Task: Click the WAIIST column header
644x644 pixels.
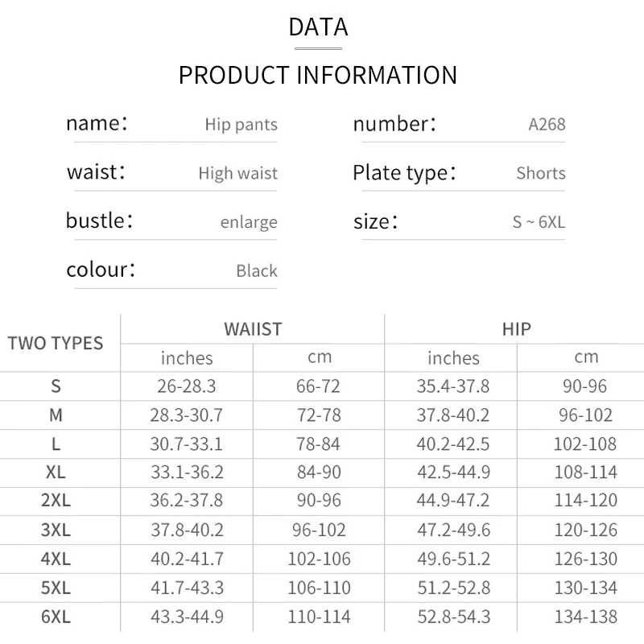Action: [253, 329]
